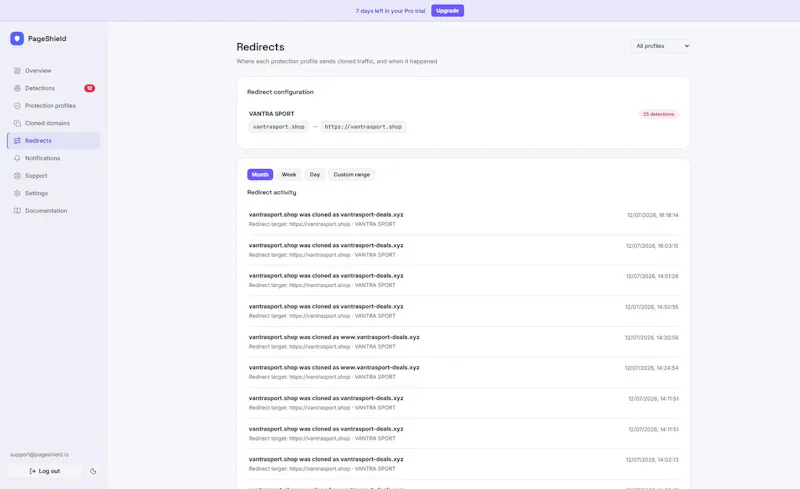Click the PageShield shield logo icon

point(17,38)
